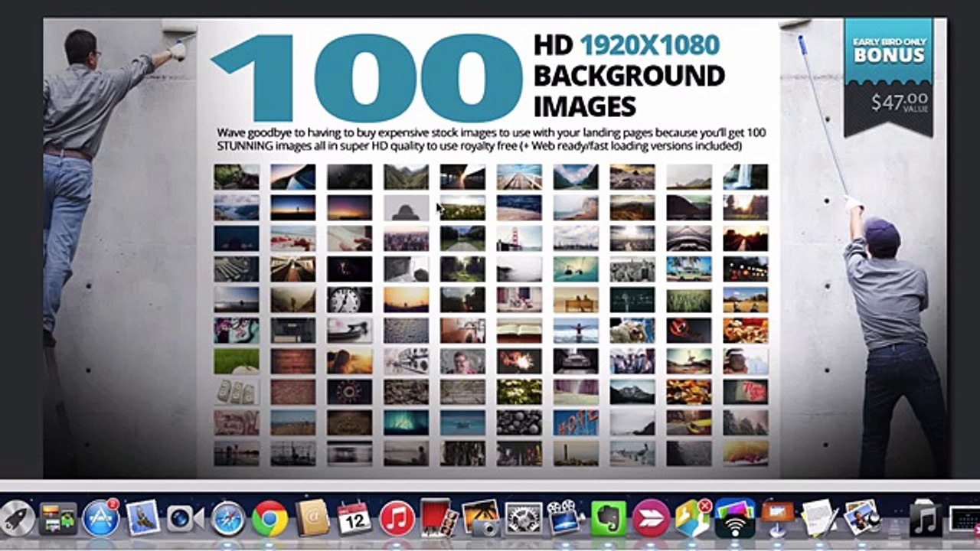
Task: Open the Contacts address book icon
Action: (x=312, y=518)
